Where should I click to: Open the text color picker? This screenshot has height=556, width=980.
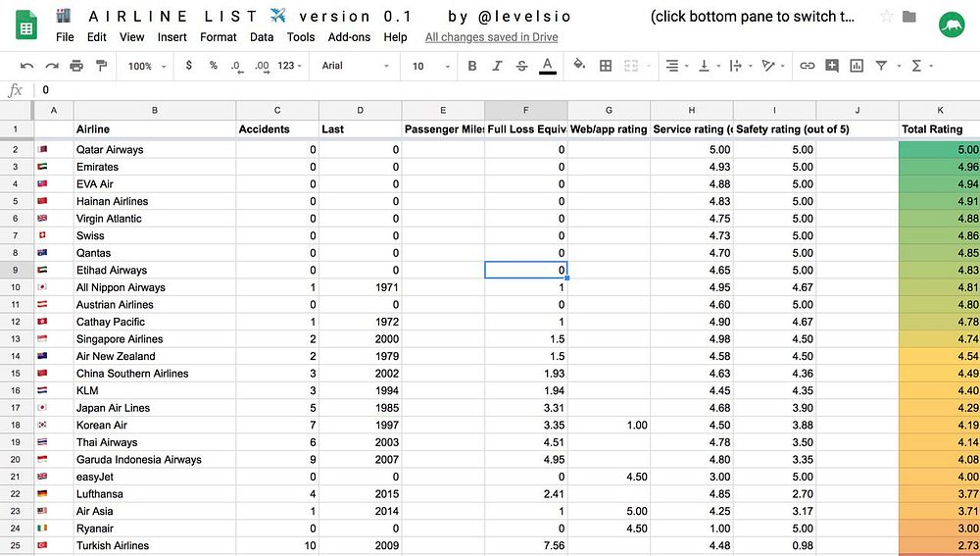tap(548, 66)
